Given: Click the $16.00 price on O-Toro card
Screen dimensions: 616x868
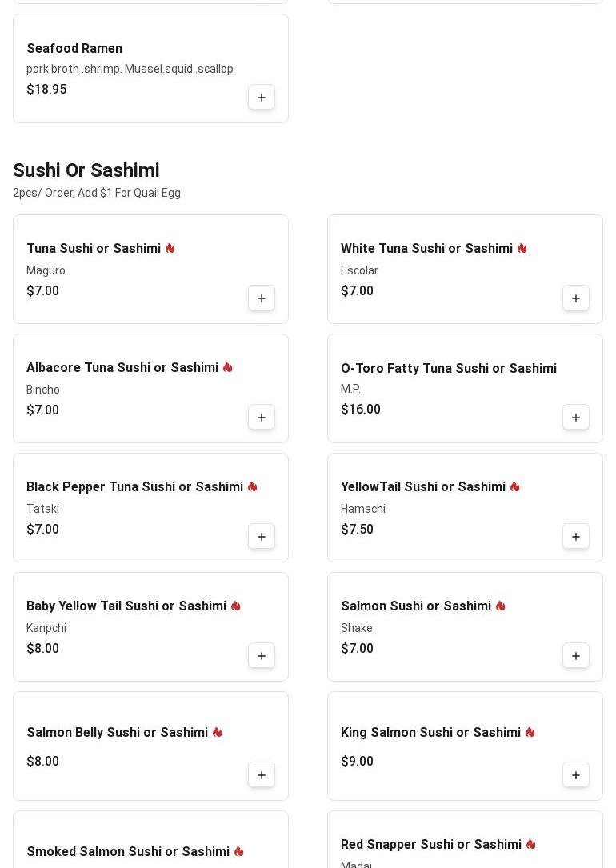Looking at the screenshot, I should (361, 410).
